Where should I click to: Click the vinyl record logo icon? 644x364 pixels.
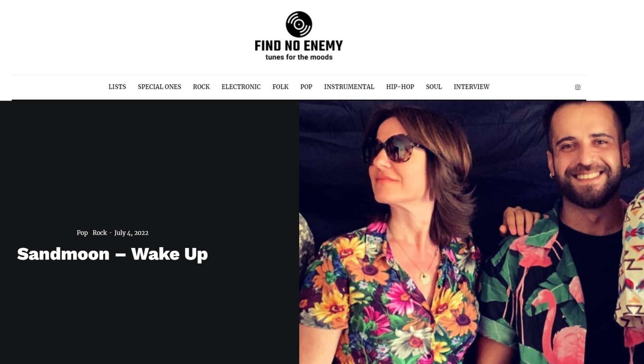click(x=299, y=24)
